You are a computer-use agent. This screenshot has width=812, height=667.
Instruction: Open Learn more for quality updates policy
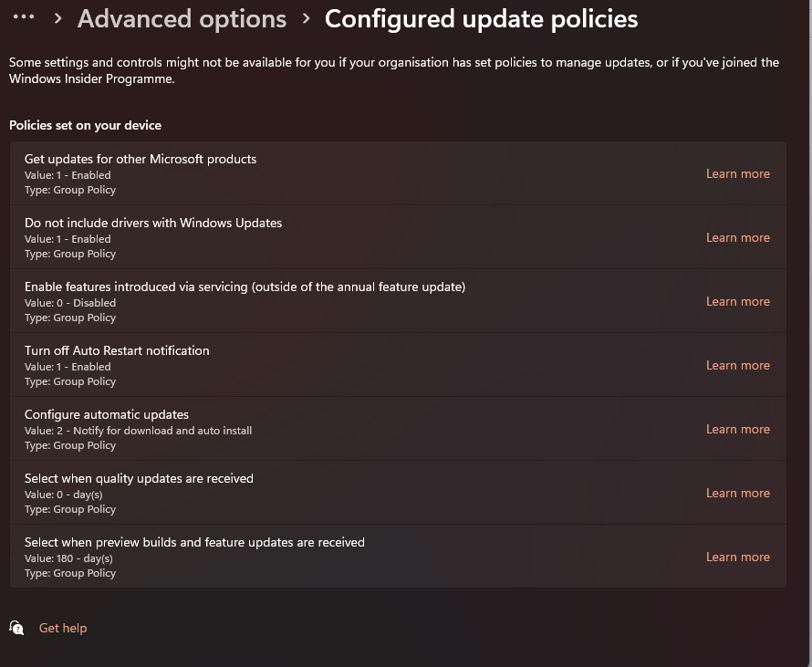(x=737, y=493)
